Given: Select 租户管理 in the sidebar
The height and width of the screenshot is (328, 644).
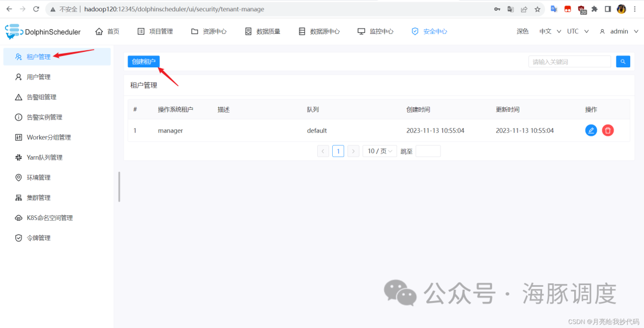Looking at the screenshot, I should point(57,57).
